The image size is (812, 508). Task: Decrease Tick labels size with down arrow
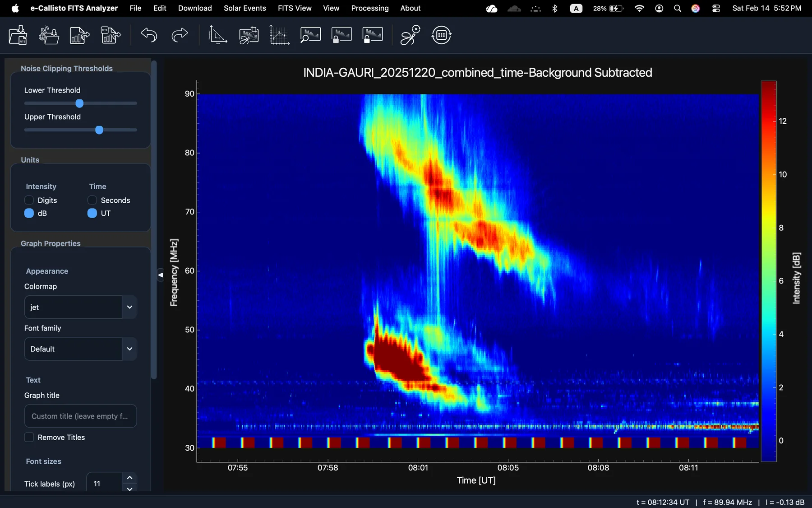tap(129, 489)
